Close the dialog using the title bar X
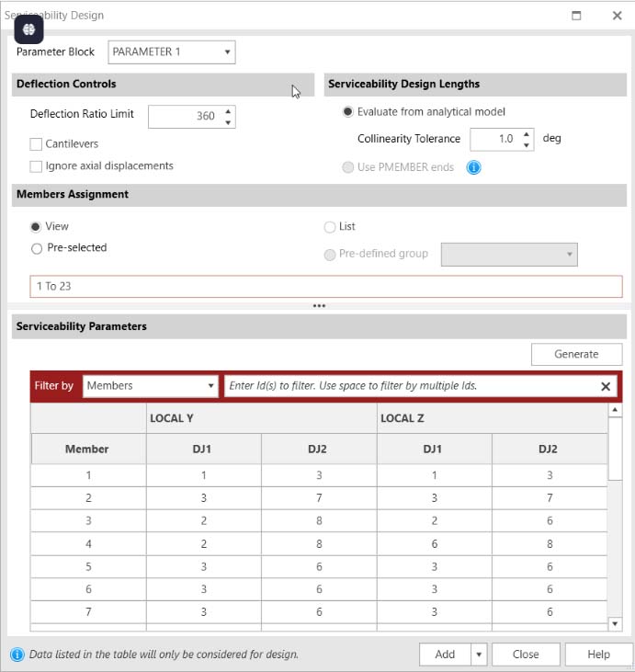 (617, 16)
